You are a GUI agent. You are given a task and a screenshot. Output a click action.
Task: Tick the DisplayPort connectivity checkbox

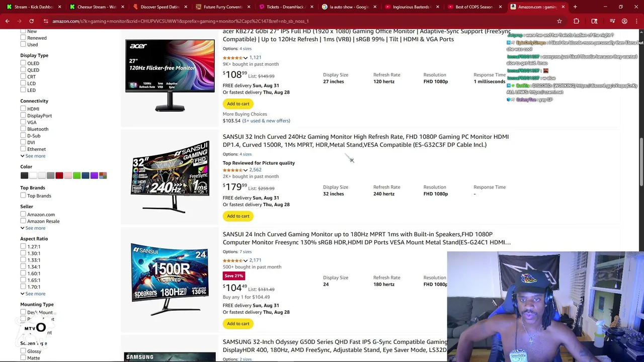(23, 116)
